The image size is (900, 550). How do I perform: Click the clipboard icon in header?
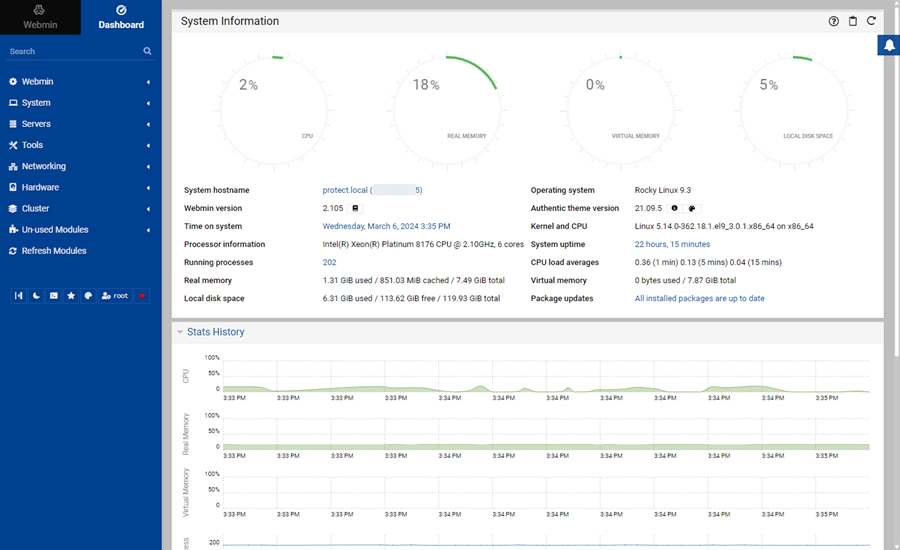click(853, 21)
